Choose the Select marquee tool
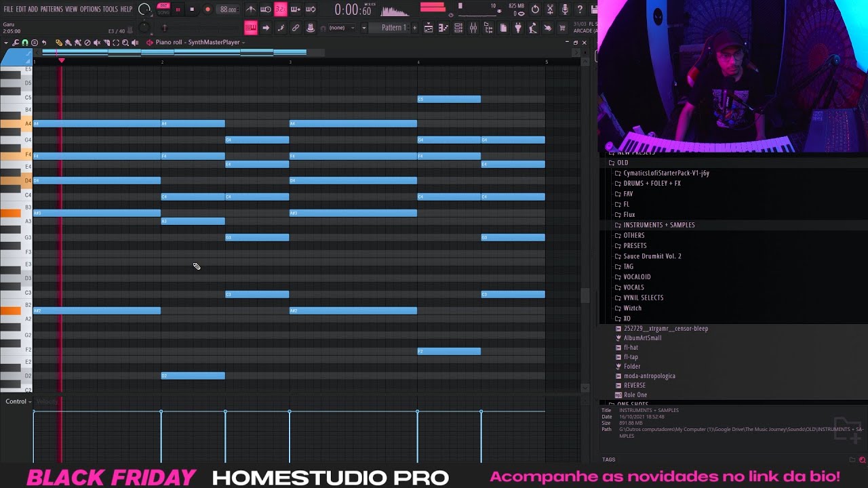This screenshot has height=488, width=868. pos(116,43)
